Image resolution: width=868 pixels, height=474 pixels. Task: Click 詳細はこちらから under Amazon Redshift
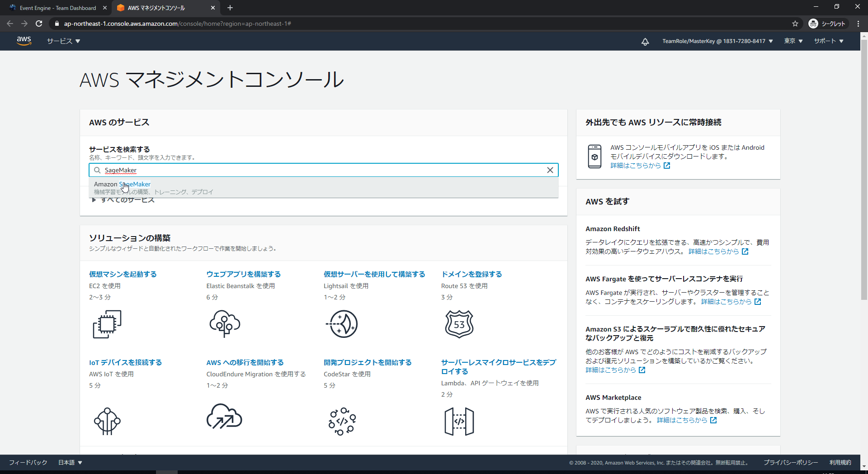[714, 251]
